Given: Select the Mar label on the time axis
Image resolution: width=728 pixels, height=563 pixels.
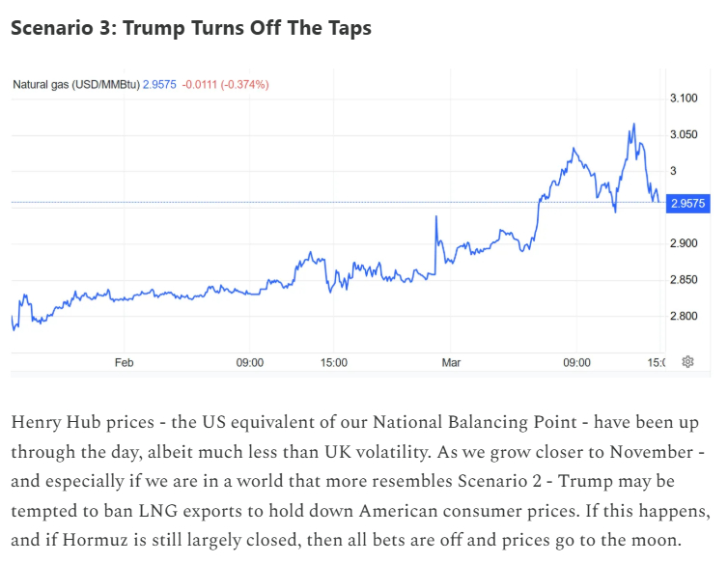Looking at the screenshot, I should 452,363.
